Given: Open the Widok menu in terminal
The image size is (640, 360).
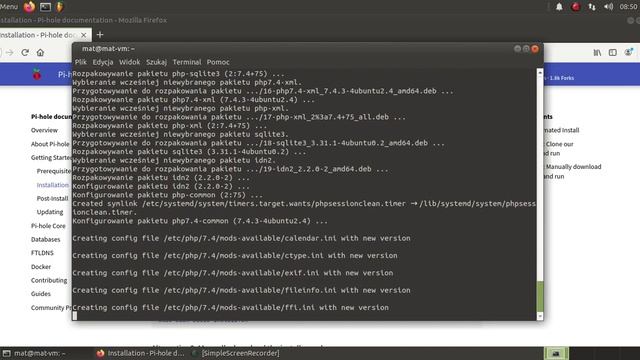Looking at the screenshot, I should click(x=129, y=62).
